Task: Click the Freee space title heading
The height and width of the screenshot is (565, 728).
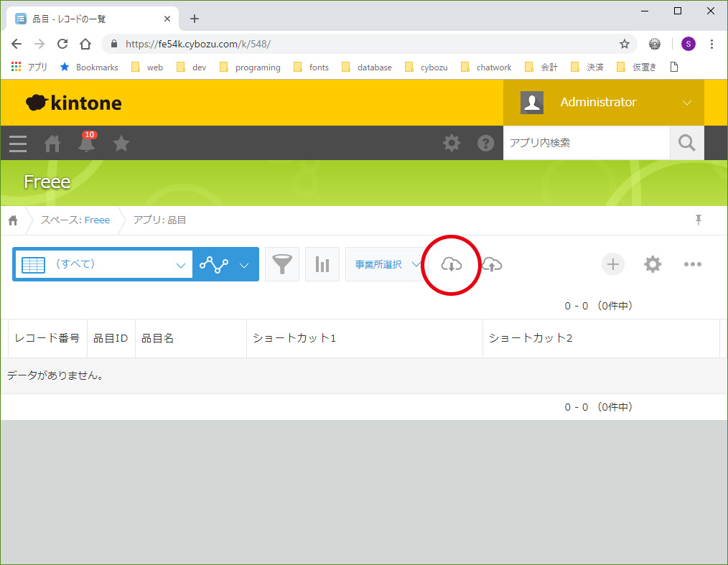Action: 47,182
